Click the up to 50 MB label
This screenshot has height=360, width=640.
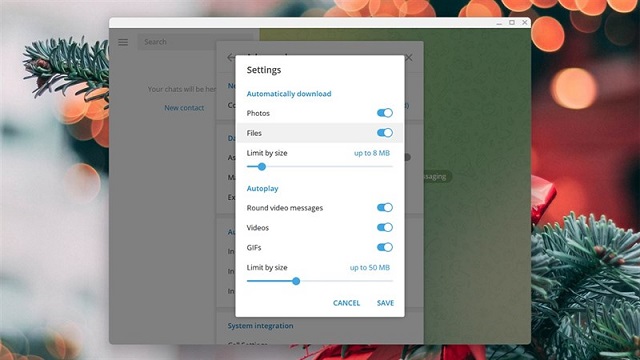coord(369,268)
